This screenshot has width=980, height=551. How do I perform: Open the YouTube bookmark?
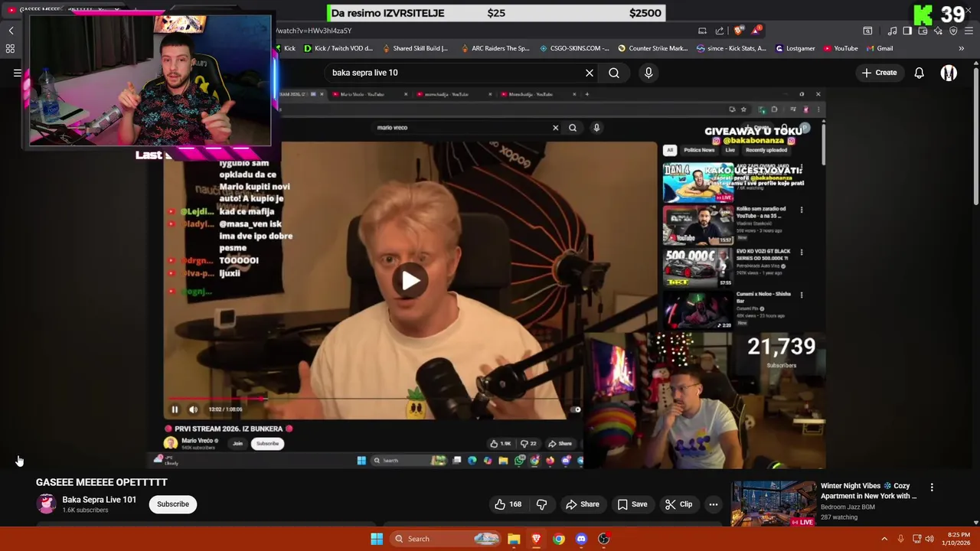(x=841, y=48)
